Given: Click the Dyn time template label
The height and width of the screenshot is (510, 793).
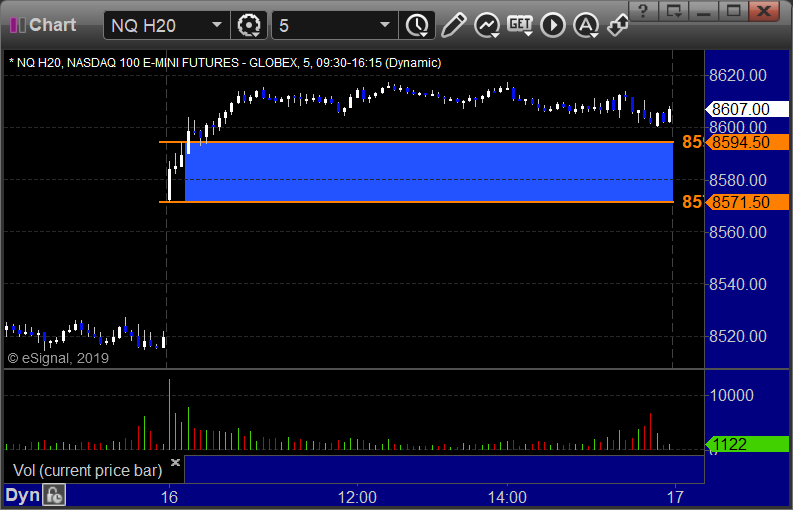Looking at the screenshot, I should point(22,495).
